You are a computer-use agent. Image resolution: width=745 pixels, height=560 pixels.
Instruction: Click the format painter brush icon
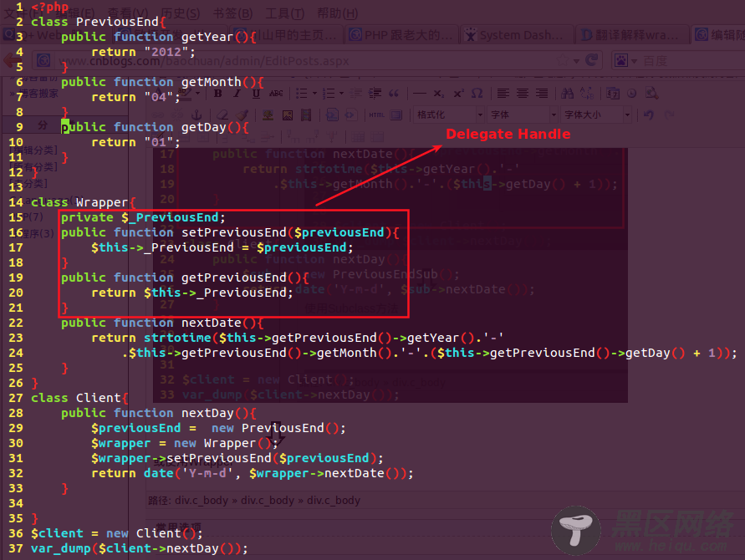(242, 115)
